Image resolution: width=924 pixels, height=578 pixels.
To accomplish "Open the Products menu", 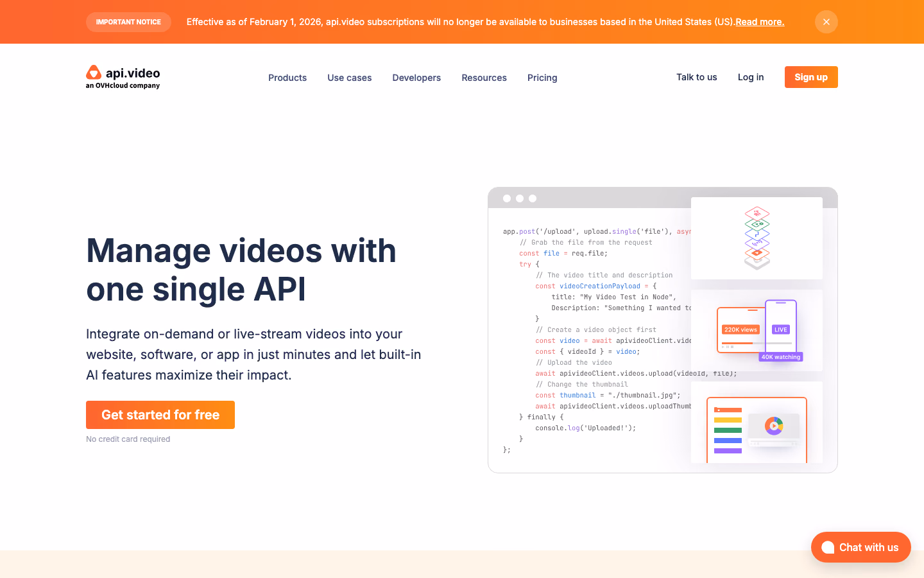I will [287, 78].
